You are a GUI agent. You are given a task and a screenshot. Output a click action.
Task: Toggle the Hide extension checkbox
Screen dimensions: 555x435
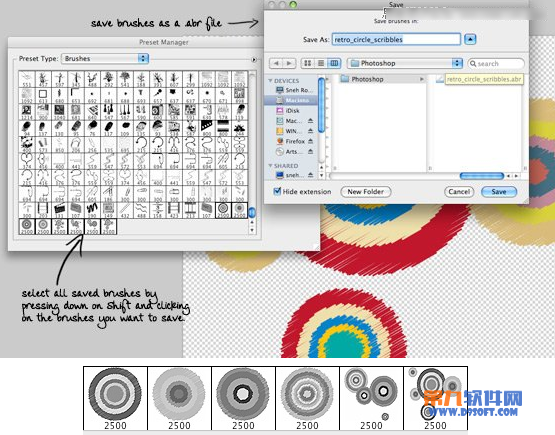click(x=277, y=191)
